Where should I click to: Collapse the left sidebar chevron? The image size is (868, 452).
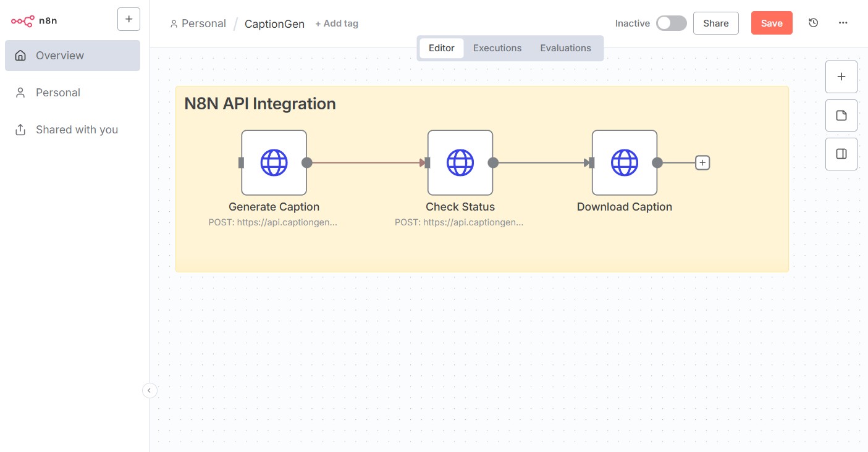coord(150,390)
